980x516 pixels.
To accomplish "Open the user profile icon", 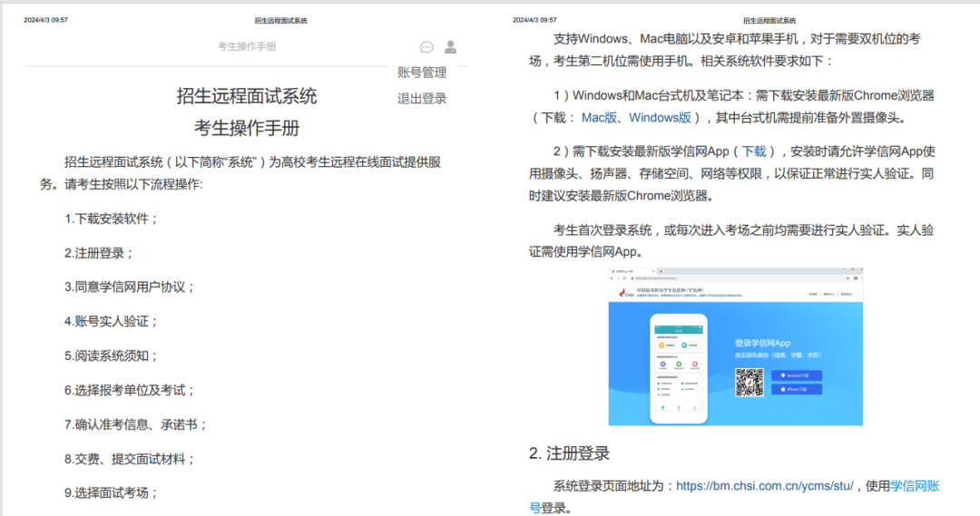I will click(451, 47).
